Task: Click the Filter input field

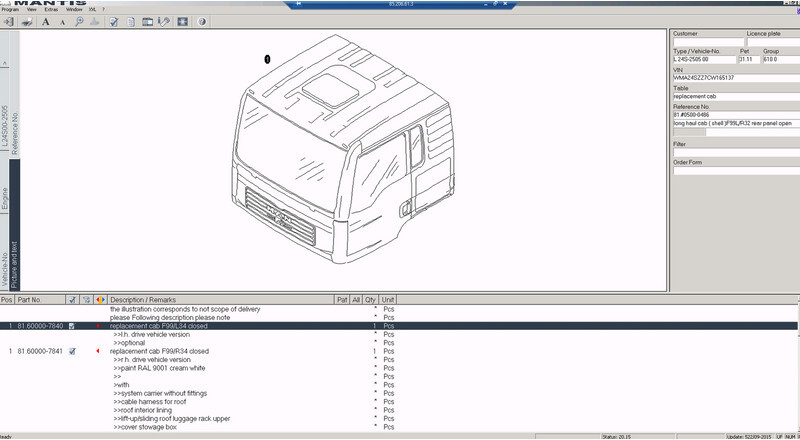Action: (736, 152)
